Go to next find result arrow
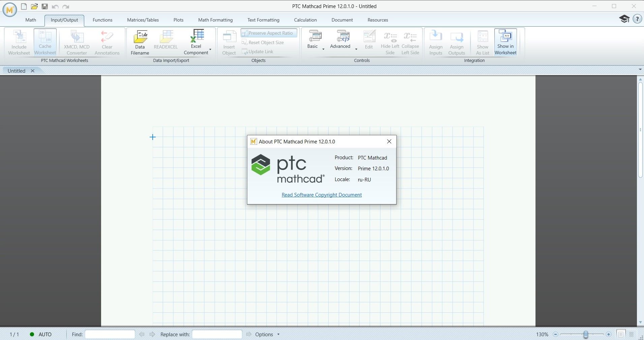 pyautogui.click(x=152, y=334)
